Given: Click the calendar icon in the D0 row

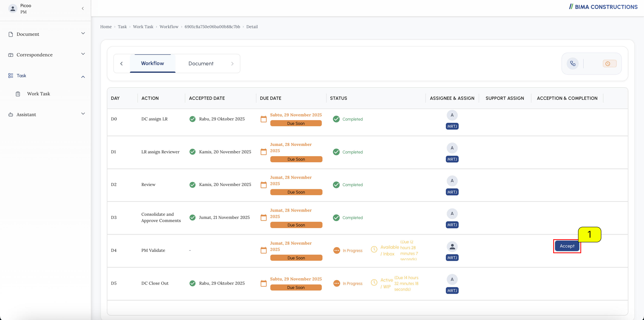Looking at the screenshot, I should tap(263, 119).
